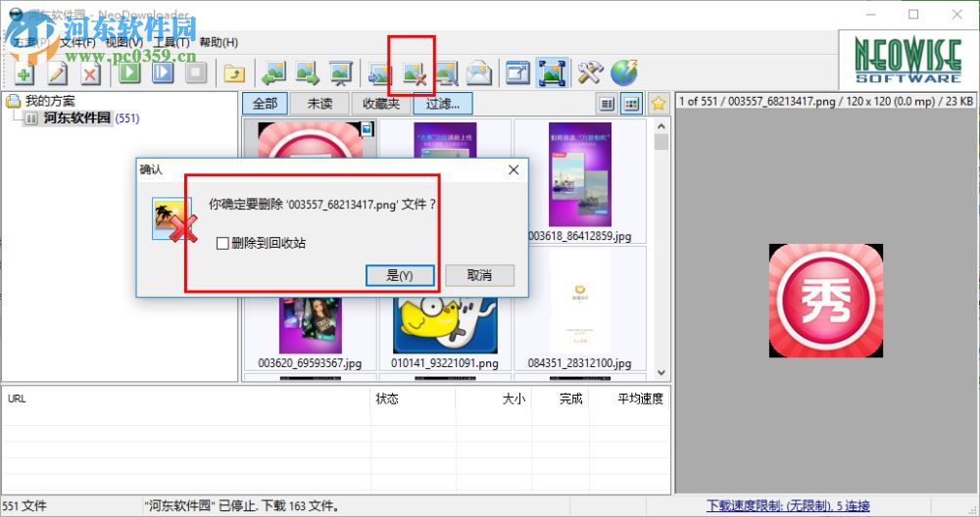
Task: Open the 视图(V) menu
Action: tap(124, 42)
